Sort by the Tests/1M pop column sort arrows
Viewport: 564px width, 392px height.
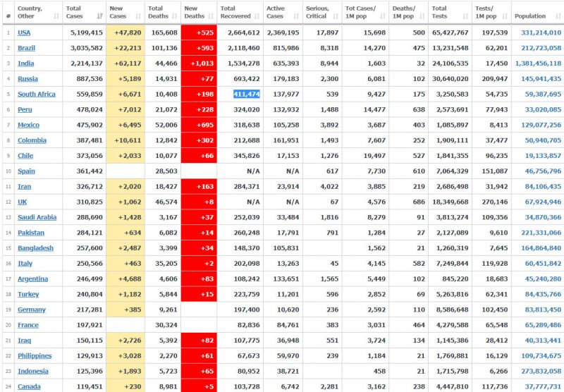tap(505, 16)
